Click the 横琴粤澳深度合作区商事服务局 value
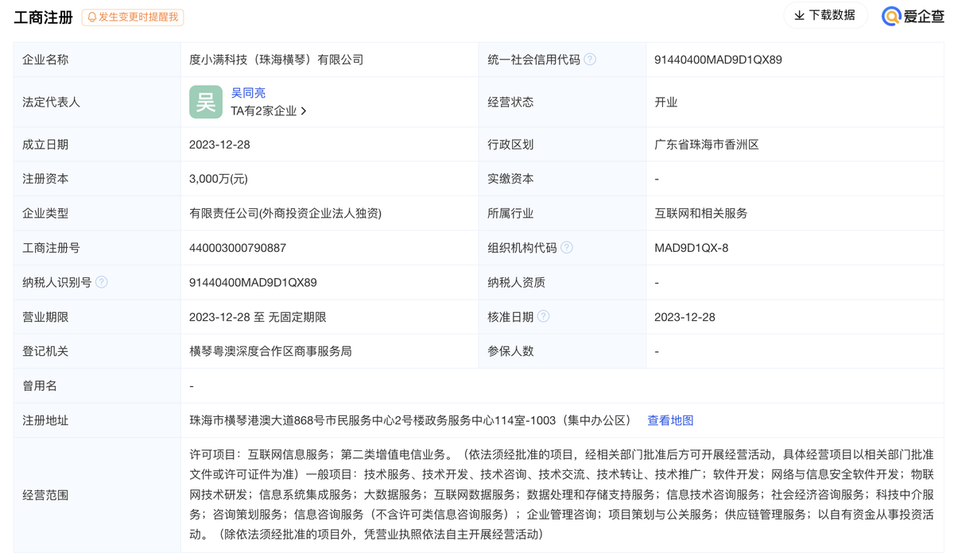 tap(270, 351)
